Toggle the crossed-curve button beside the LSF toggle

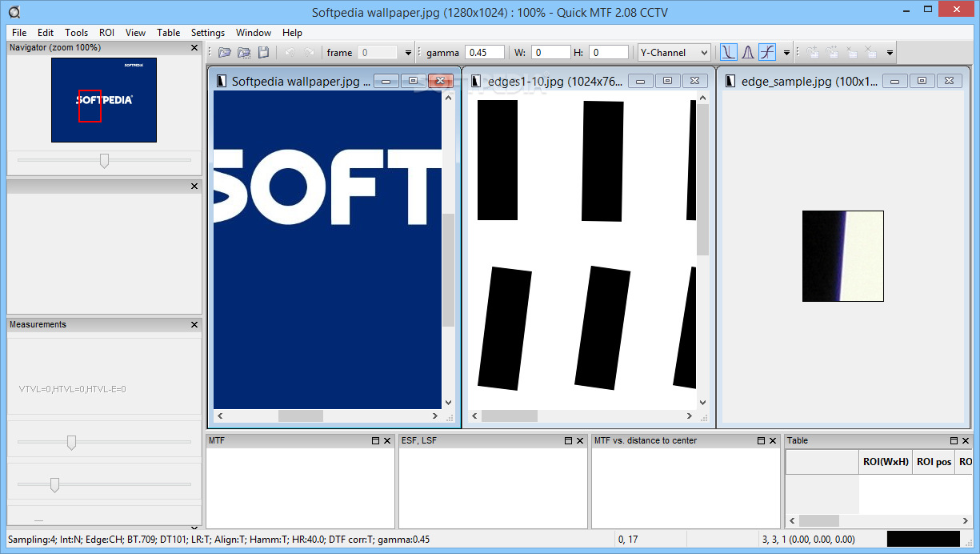767,52
